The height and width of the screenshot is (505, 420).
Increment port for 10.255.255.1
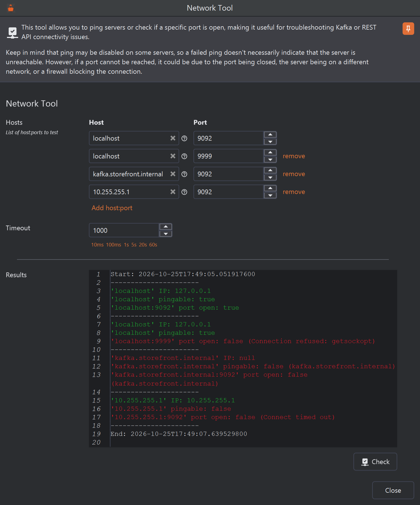(x=270, y=188)
